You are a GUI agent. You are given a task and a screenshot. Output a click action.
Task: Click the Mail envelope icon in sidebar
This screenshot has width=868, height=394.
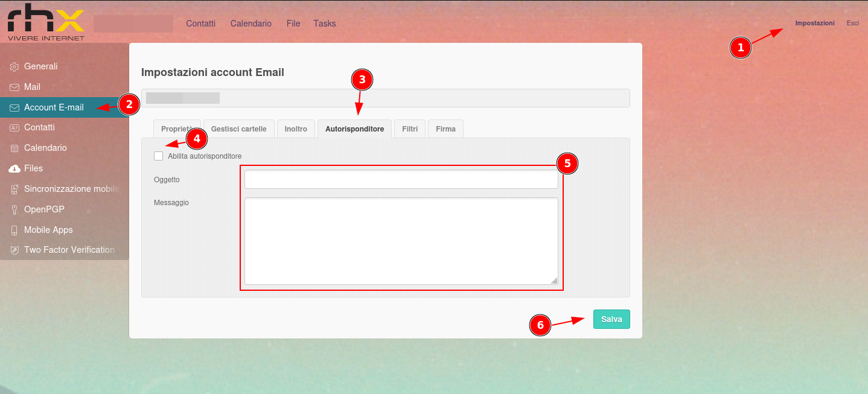click(x=14, y=87)
